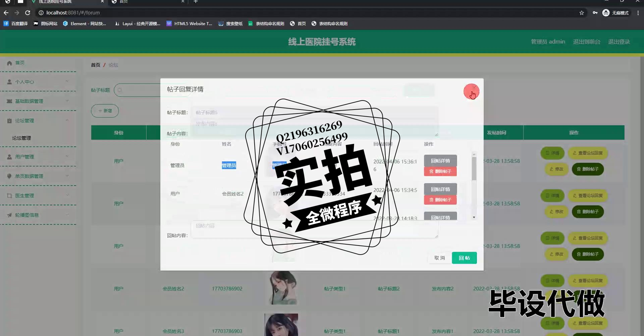This screenshot has width=644, height=336.
Task: Click 管理员 admin in header
Action: 548,42
